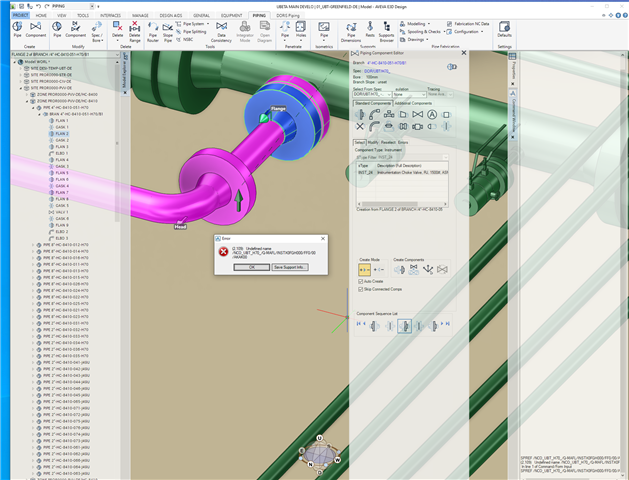Image resolution: width=629 pixels, height=480 pixels.
Task: Open PIPING module combo box in title bar
Action: tap(73, 6)
